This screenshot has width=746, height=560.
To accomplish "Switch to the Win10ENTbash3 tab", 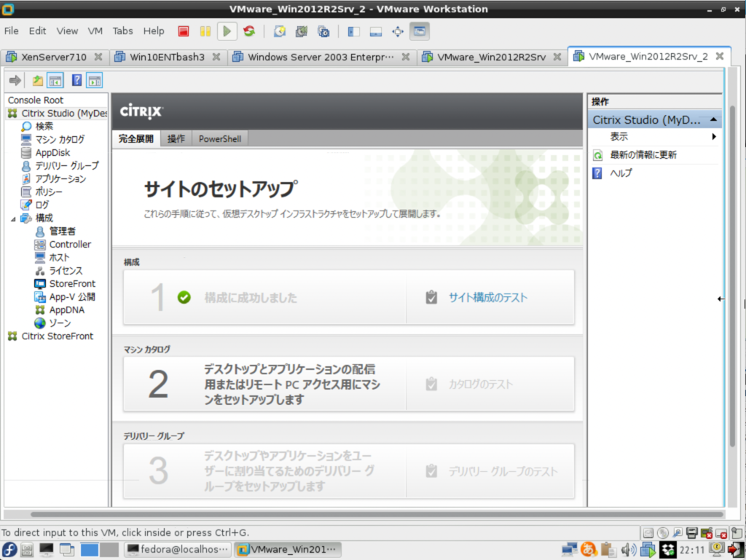I will (x=167, y=57).
